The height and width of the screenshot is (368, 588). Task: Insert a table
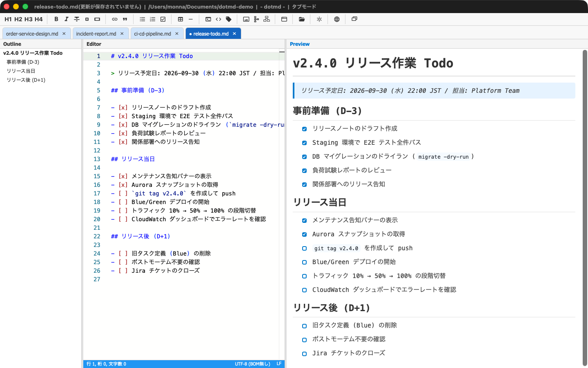click(180, 19)
